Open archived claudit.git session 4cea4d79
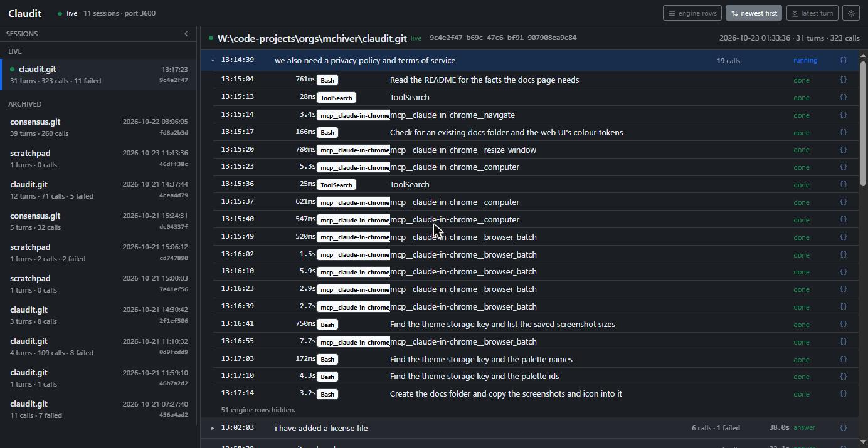Viewport: 868px width, 448px height. [99, 190]
